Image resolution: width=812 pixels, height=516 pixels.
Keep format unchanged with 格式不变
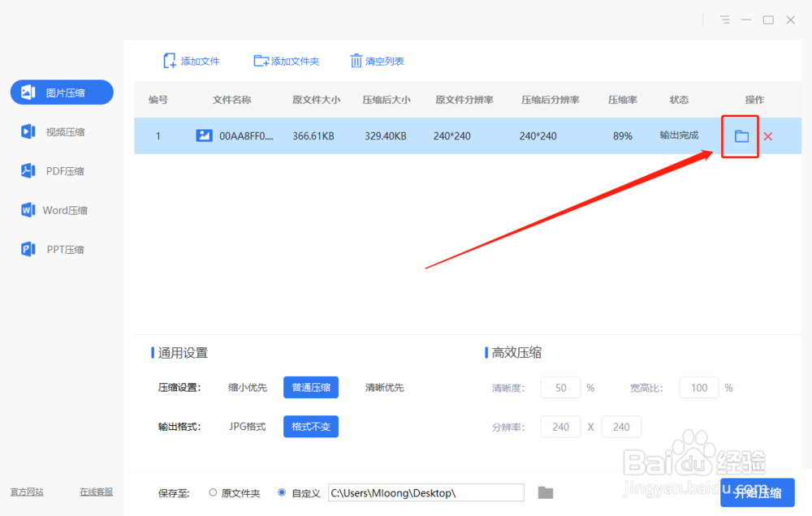310,426
